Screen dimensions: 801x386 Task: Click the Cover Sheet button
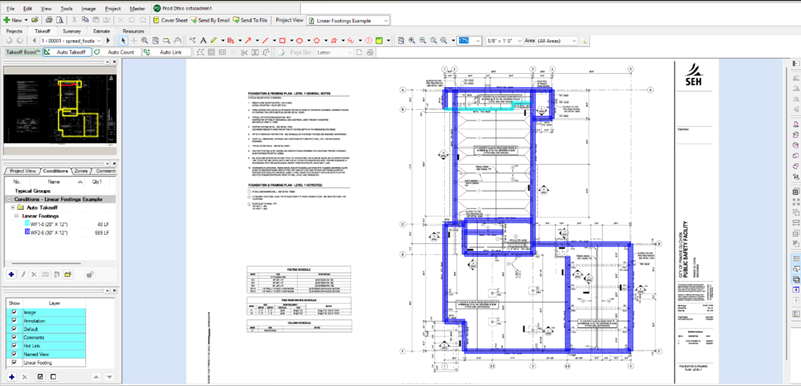click(x=171, y=20)
